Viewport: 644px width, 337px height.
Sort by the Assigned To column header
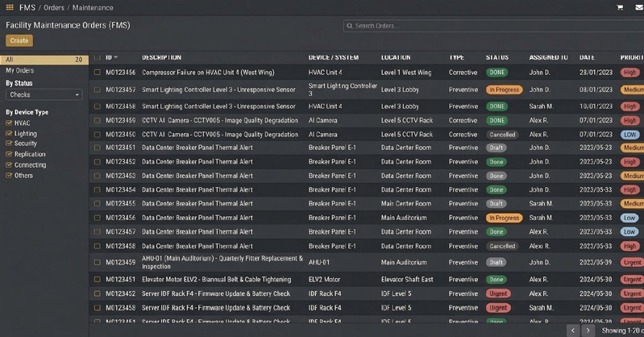(548, 57)
